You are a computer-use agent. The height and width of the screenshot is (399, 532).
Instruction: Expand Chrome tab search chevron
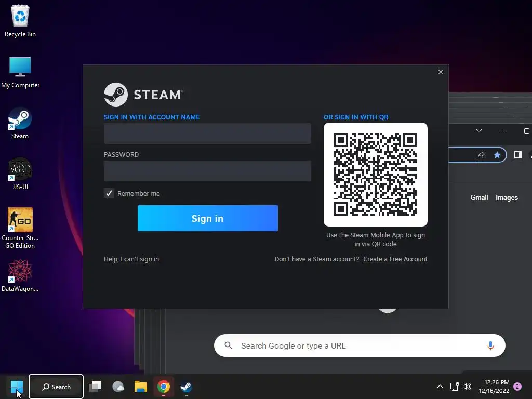479,131
